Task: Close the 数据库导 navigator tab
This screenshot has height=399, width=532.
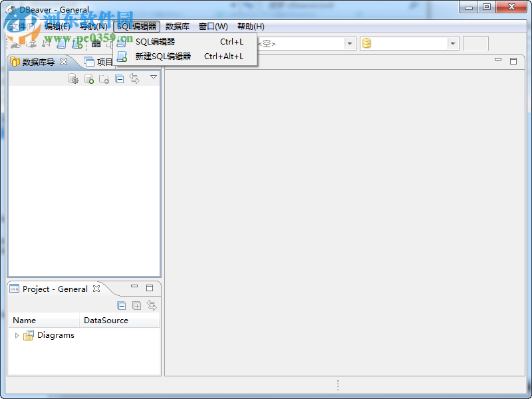Action: click(x=64, y=62)
